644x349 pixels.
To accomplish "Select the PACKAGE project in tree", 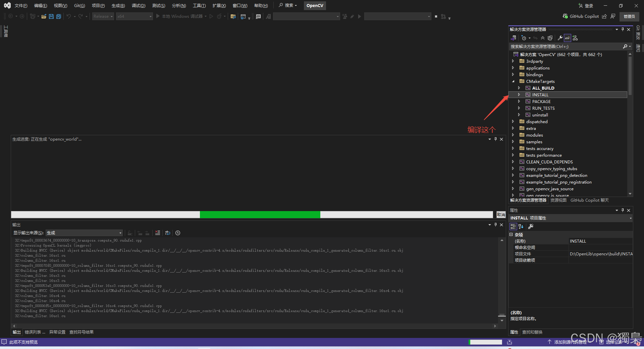I will tap(541, 102).
